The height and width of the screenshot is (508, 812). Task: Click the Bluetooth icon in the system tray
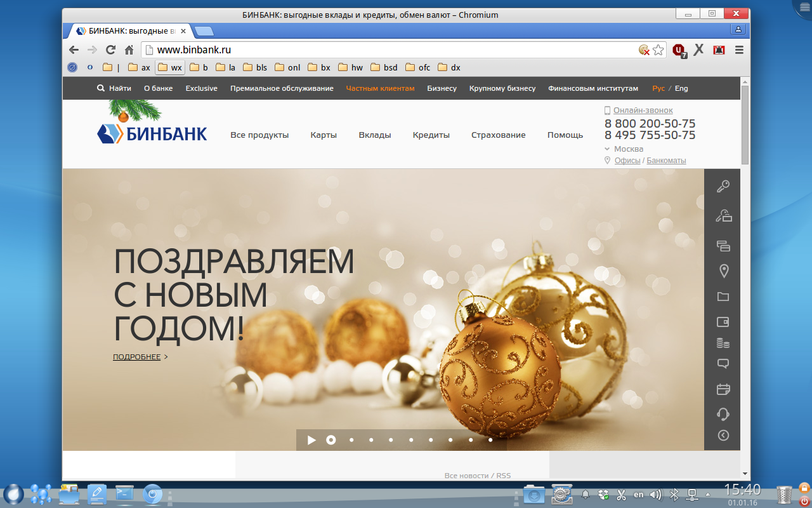click(675, 494)
